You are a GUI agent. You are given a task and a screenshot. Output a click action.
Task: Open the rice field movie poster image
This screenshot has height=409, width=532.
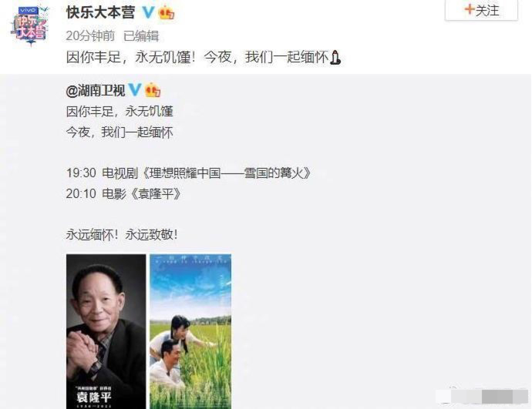pyautogui.click(x=190, y=331)
